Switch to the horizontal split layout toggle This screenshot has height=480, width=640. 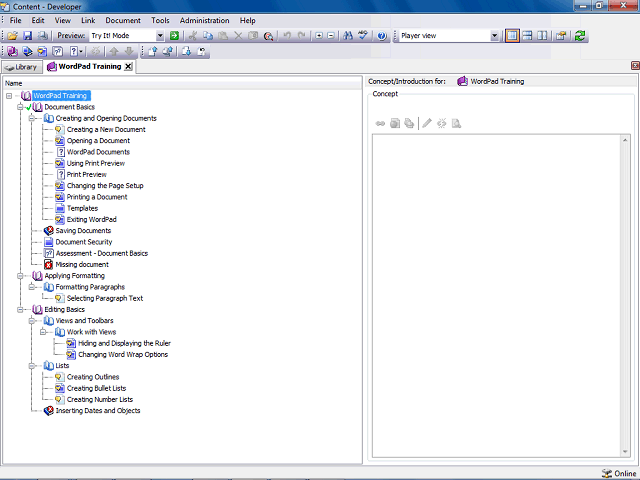click(x=527, y=36)
